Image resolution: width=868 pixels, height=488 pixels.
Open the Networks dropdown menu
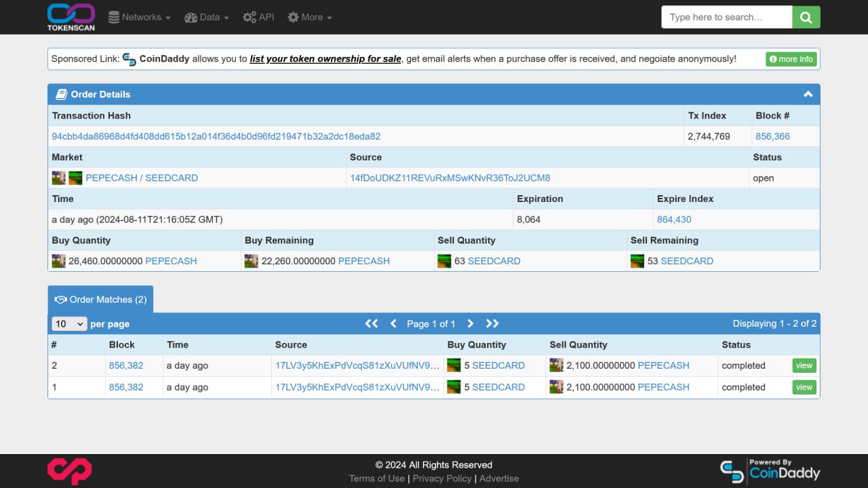(139, 17)
